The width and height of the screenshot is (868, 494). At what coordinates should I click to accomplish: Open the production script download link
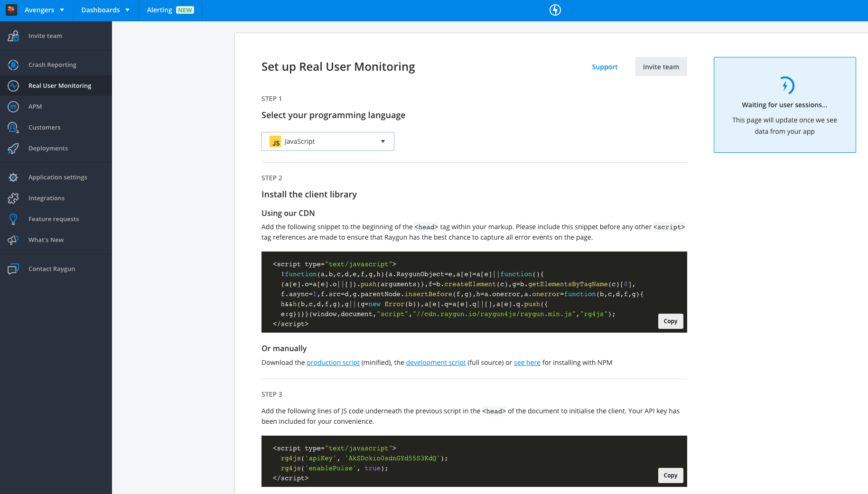(x=333, y=363)
